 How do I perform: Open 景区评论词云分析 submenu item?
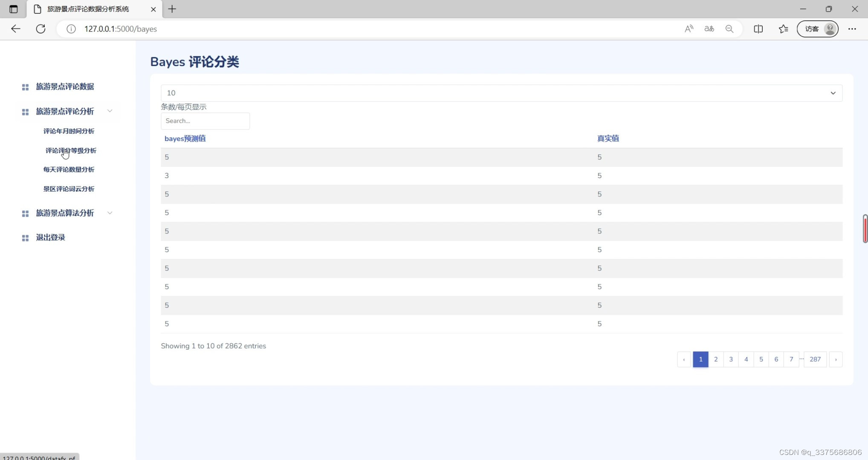coord(69,189)
